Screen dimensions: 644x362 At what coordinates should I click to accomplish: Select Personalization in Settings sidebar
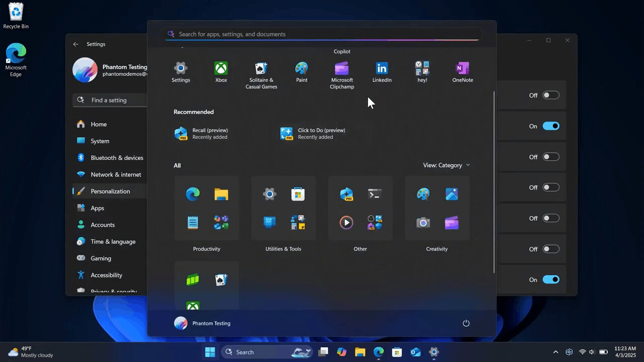point(110,191)
